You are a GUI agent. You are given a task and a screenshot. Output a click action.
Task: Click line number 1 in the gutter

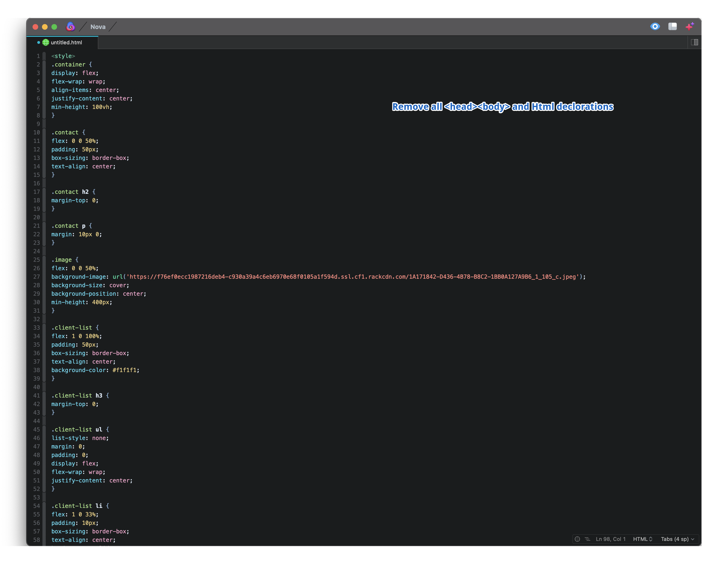click(38, 56)
